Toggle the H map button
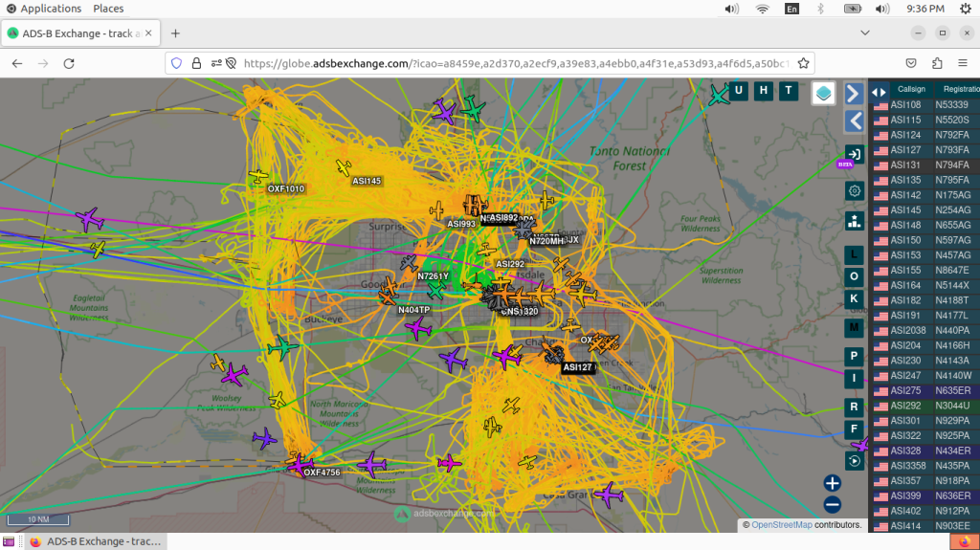 pyautogui.click(x=763, y=91)
